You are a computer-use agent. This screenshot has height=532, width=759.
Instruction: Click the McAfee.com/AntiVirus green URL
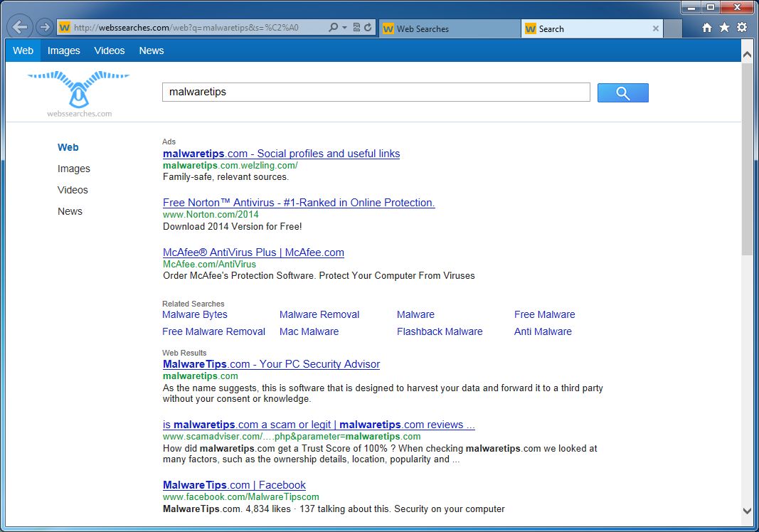[x=209, y=265]
